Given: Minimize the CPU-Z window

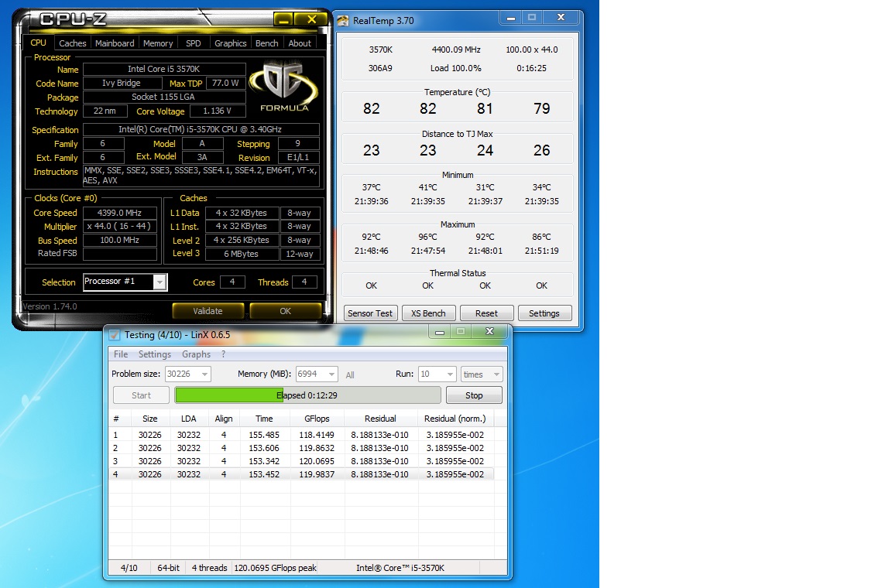Looking at the screenshot, I should 284,20.
